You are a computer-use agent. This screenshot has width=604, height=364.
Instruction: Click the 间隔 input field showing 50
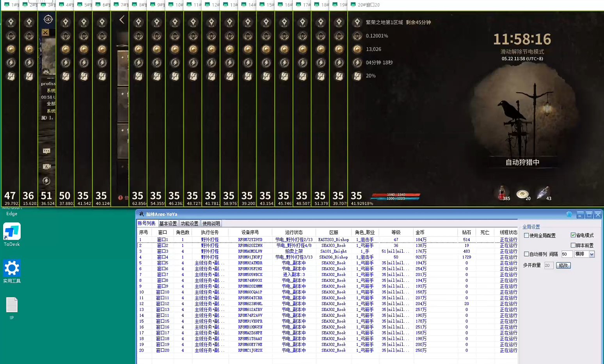(567, 254)
